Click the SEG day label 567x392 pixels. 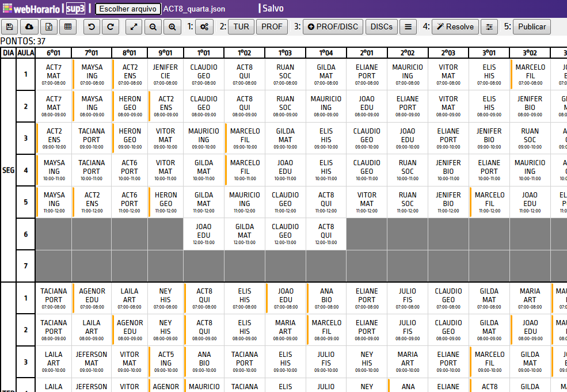click(8, 170)
